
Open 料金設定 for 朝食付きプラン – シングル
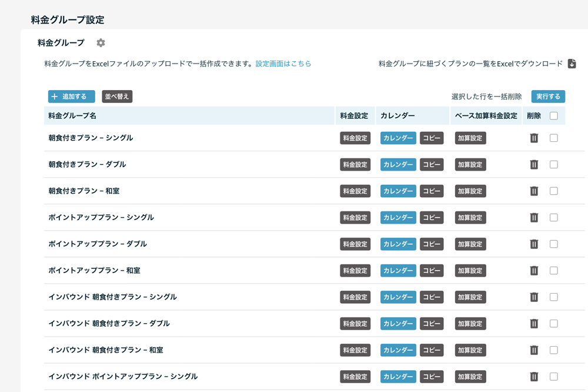355,138
